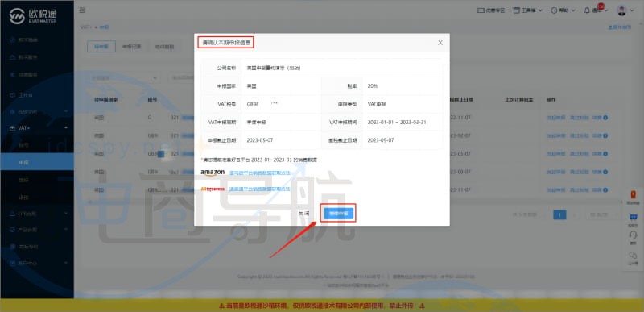Open the shopping cart floating icon
The image size is (644, 312).
coord(633,218)
